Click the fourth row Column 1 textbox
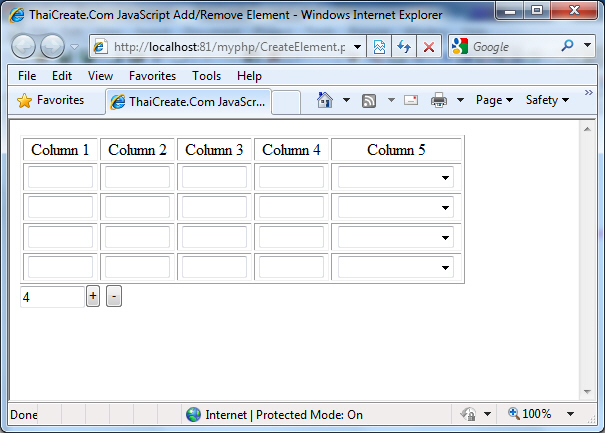Viewport: 605px width, 433px height. coord(60,267)
